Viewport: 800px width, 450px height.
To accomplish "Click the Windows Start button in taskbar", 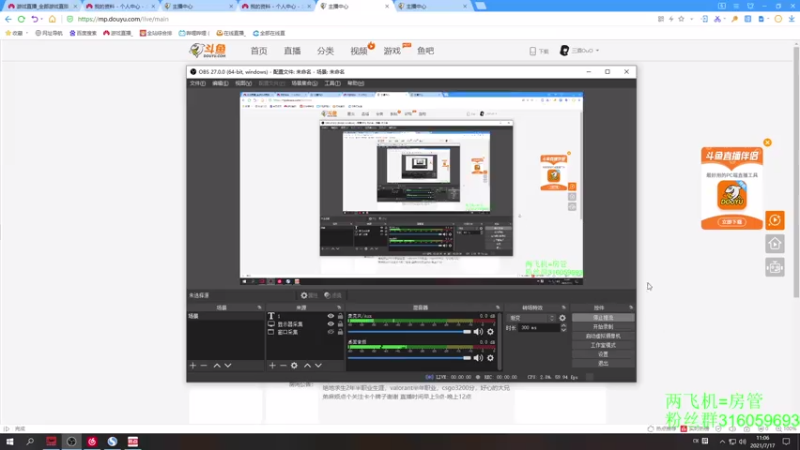I will pyautogui.click(x=10, y=441).
